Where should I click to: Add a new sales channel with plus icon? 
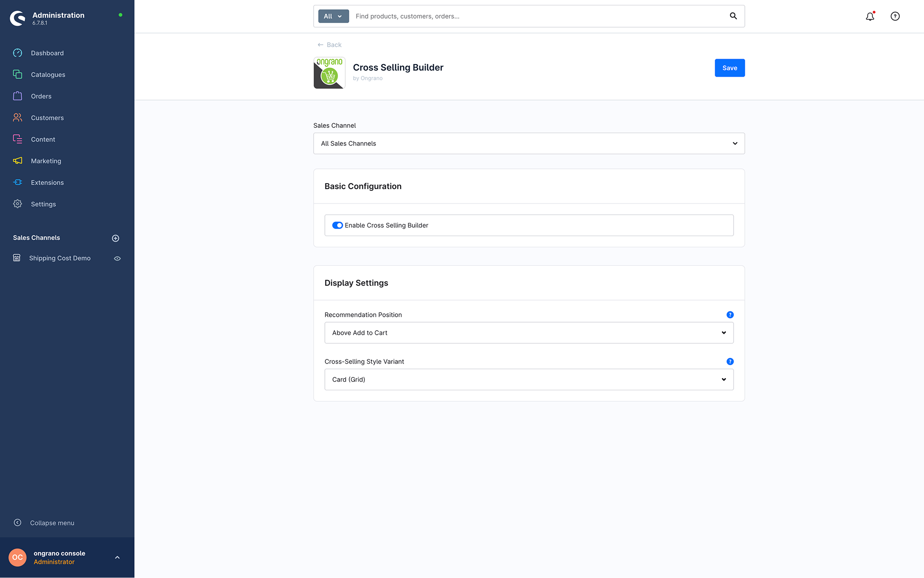coord(115,238)
